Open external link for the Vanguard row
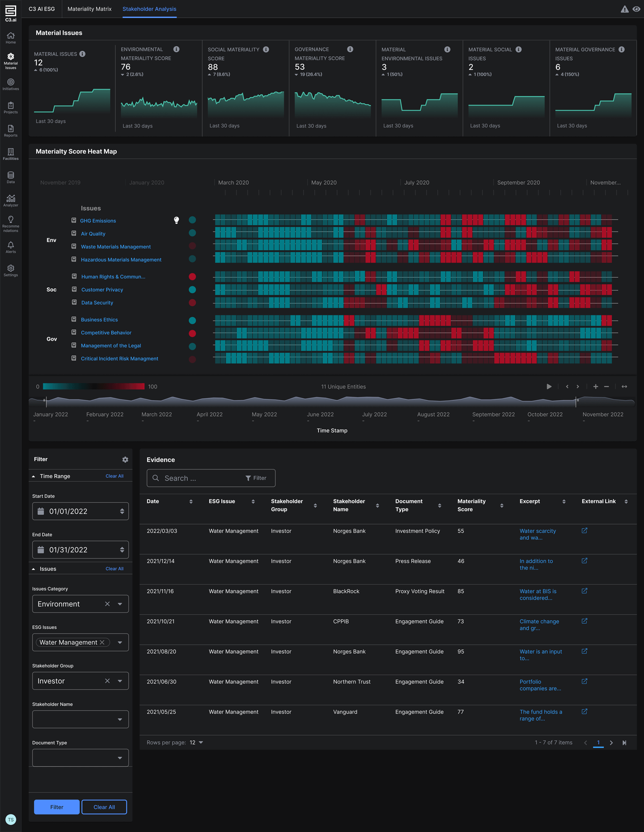The height and width of the screenshot is (832, 644). point(585,711)
